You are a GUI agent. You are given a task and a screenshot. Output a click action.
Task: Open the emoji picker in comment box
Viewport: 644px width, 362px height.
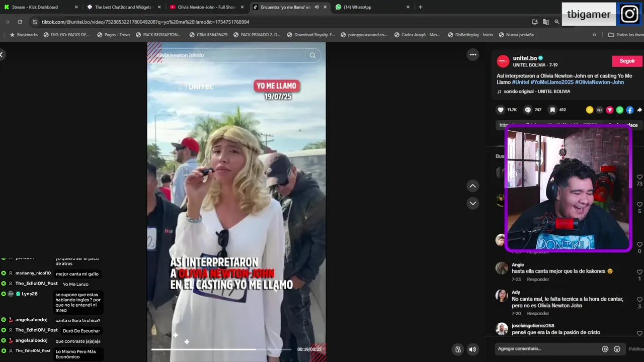(617, 349)
